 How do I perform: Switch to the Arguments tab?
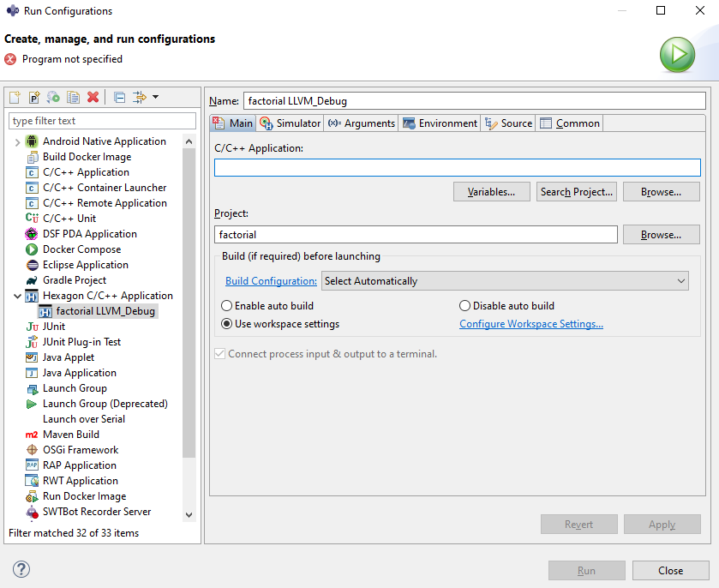[362, 123]
